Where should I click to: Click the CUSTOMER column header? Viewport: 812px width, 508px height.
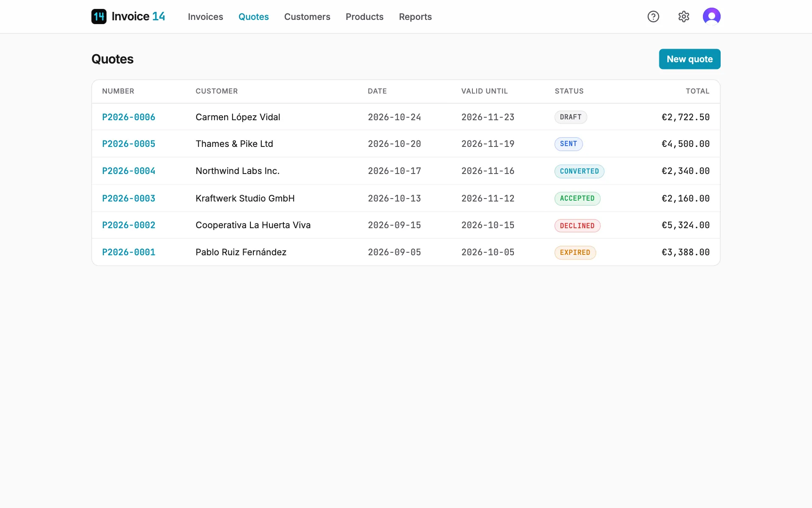[x=217, y=91]
